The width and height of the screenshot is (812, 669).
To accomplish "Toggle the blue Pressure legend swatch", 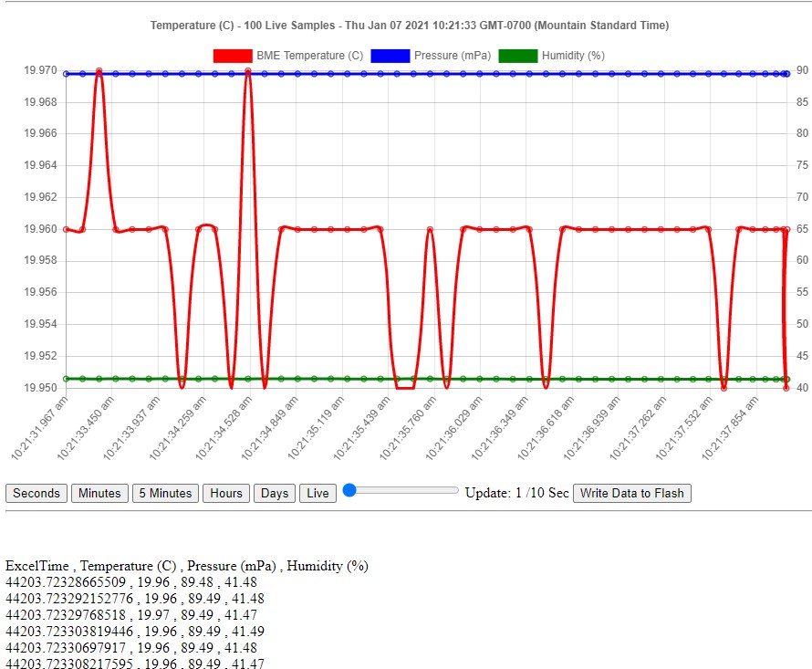I will point(390,56).
